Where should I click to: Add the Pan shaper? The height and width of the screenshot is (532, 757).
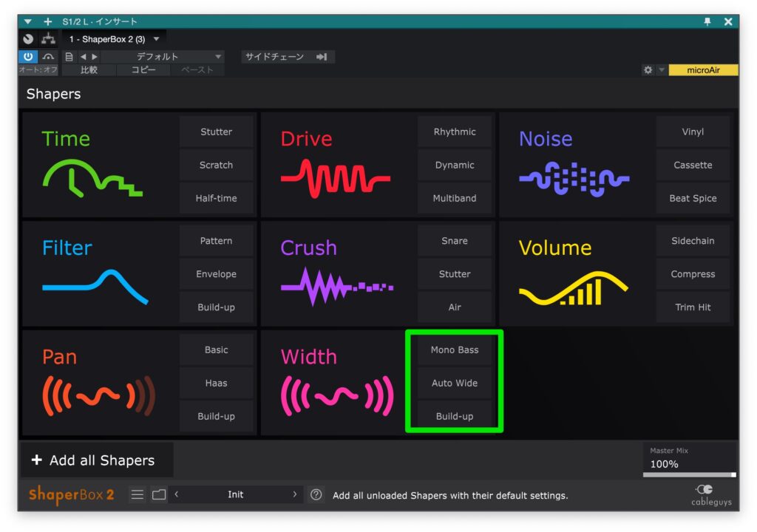[x=100, y=383]
